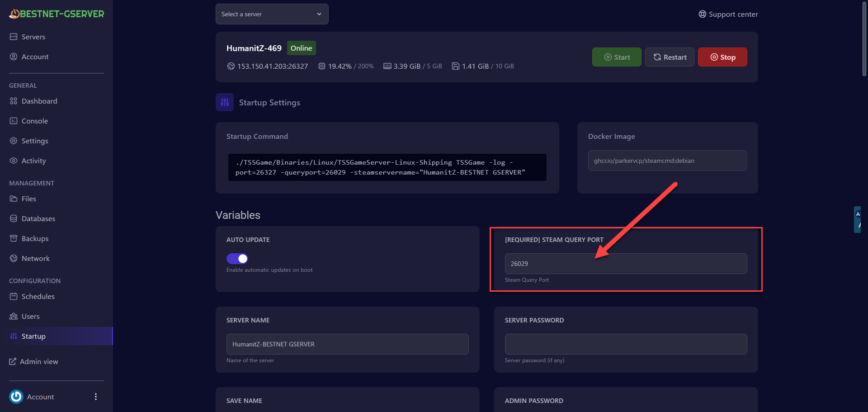Screen dimensions: 868x412
Task: Click the Servers icon in sidebar
Action: (14, 37)
